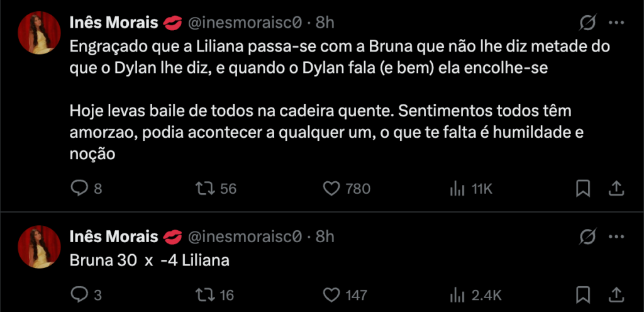This screenshot has height=312, width=644.
Task: Open Grok icon on the first tweet
Action: coord(587,23)
